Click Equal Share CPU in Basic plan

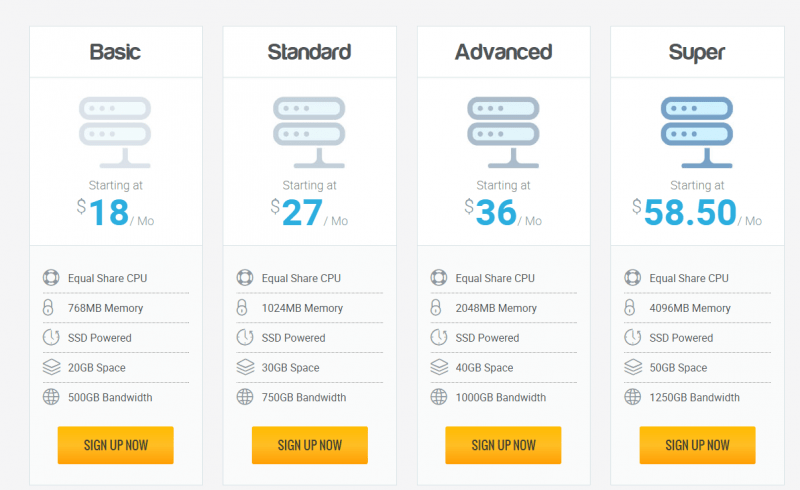[x=108, y=278]
